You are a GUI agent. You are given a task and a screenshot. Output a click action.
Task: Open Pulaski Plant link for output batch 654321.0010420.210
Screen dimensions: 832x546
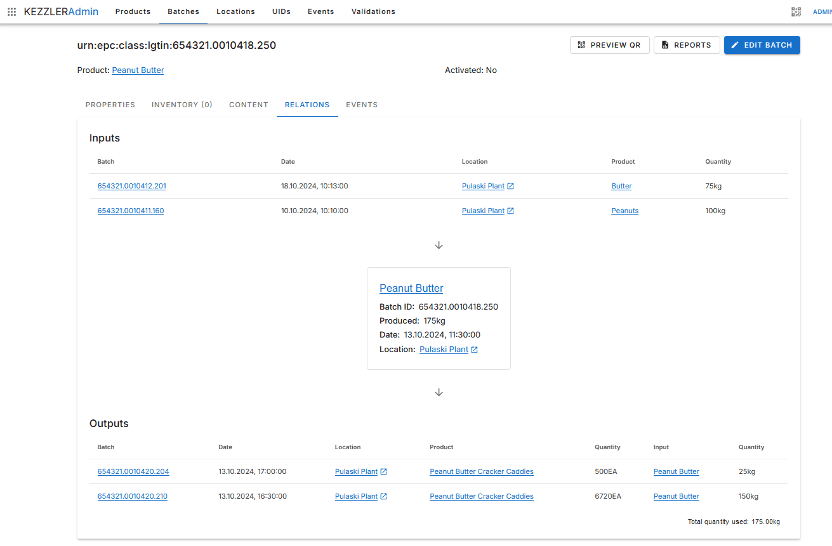(361, 496)
